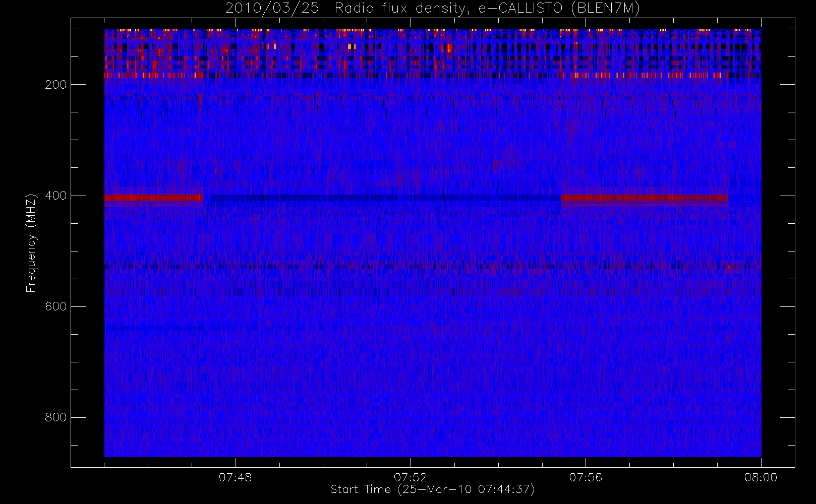Click the 'Start Time (25-Mar-10 07:44:37)' x-axis label
816x504 pixels.
(432, 489)
